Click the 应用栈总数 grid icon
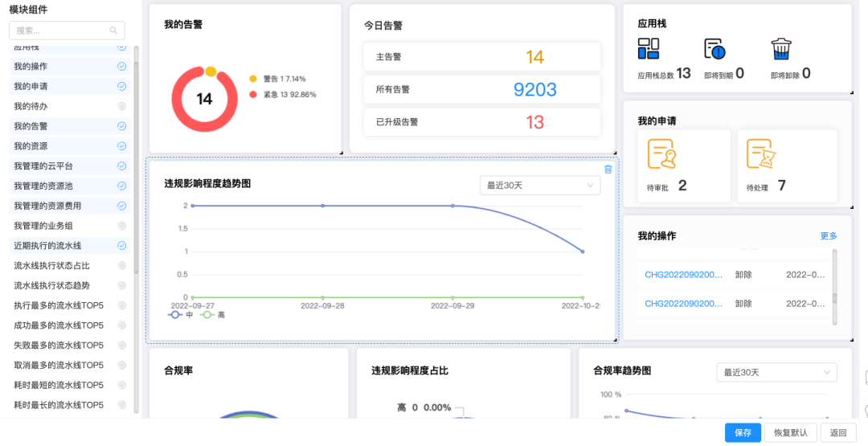 click(649, 49)
